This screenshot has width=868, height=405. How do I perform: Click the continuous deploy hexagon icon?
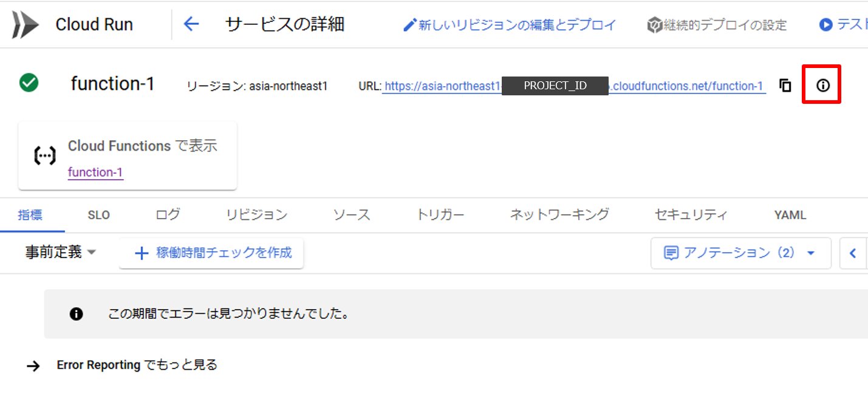click(x=654, y=25)
